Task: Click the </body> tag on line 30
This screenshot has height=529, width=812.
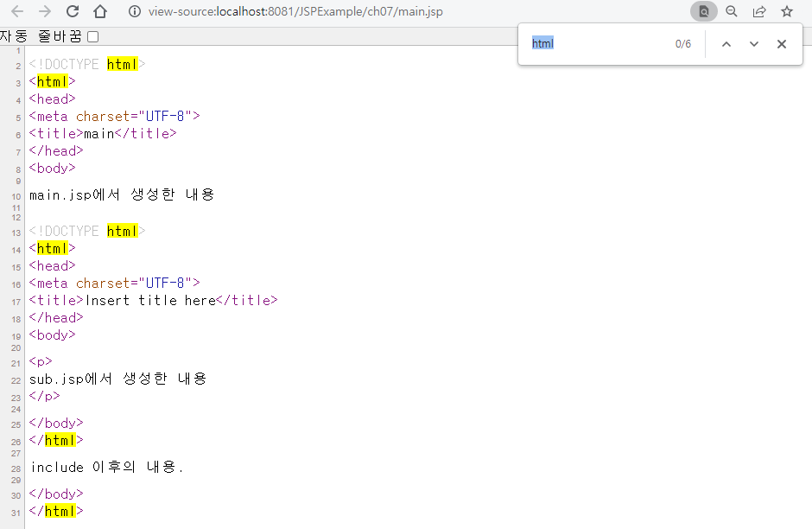Action: (56, 494)
